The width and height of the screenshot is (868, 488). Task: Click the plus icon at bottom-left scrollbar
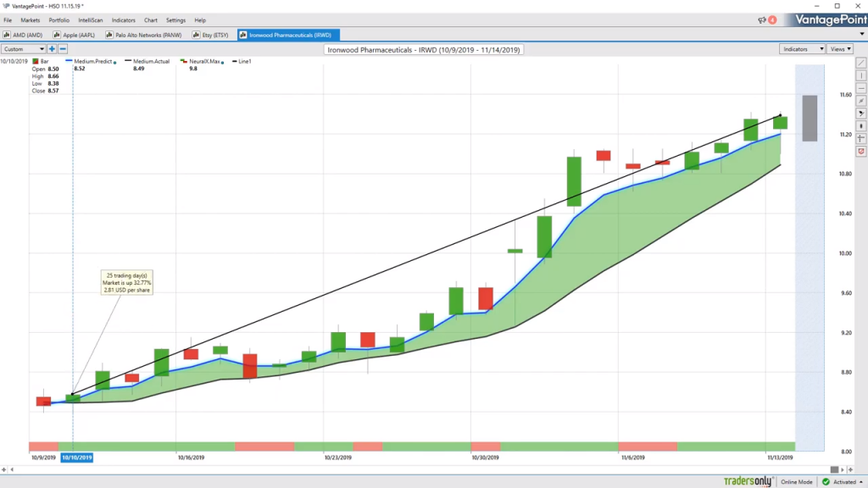coord(4,469)
